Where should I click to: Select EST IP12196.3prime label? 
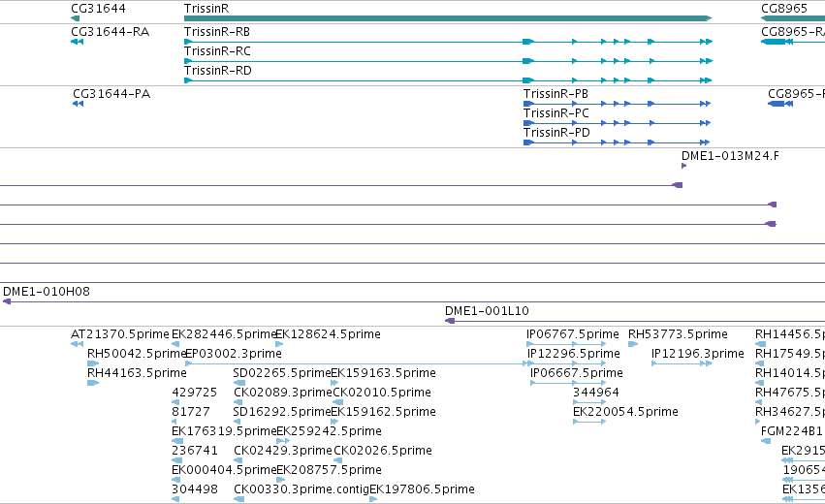coord(698,354)
